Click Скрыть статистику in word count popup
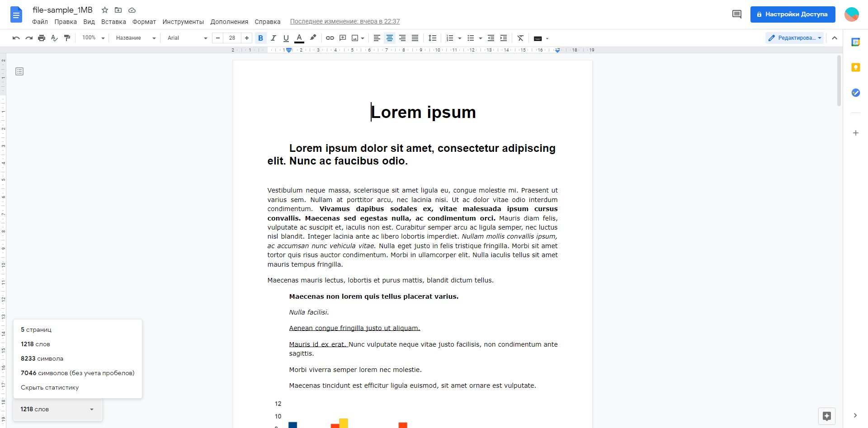Screen dimensions: 868x428 click(50, 387)
